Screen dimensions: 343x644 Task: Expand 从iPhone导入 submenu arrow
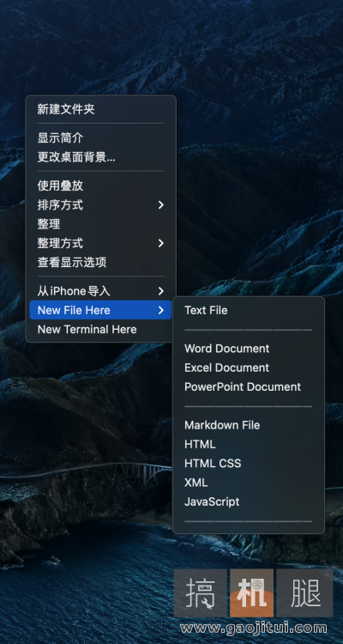click(161, 291)
